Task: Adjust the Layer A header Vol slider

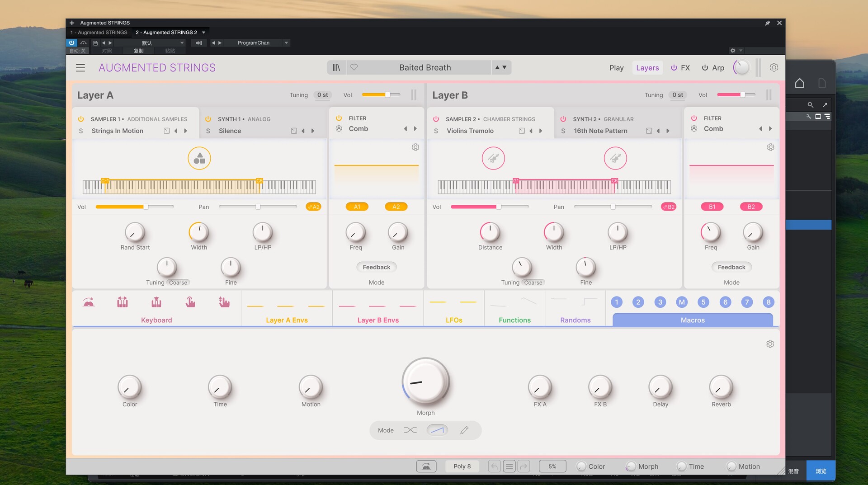Action: click(381, 94)
